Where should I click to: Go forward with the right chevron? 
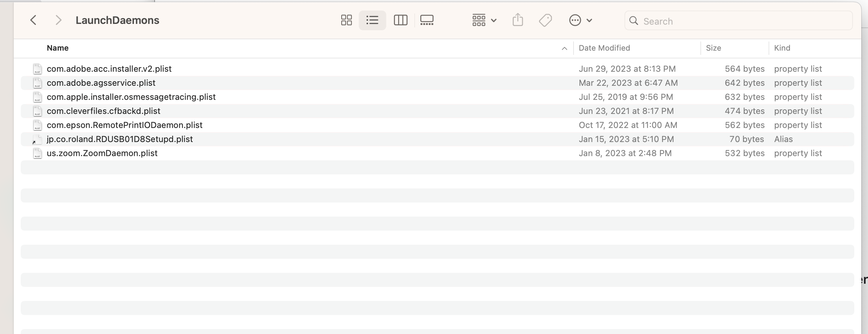(58, 20)
